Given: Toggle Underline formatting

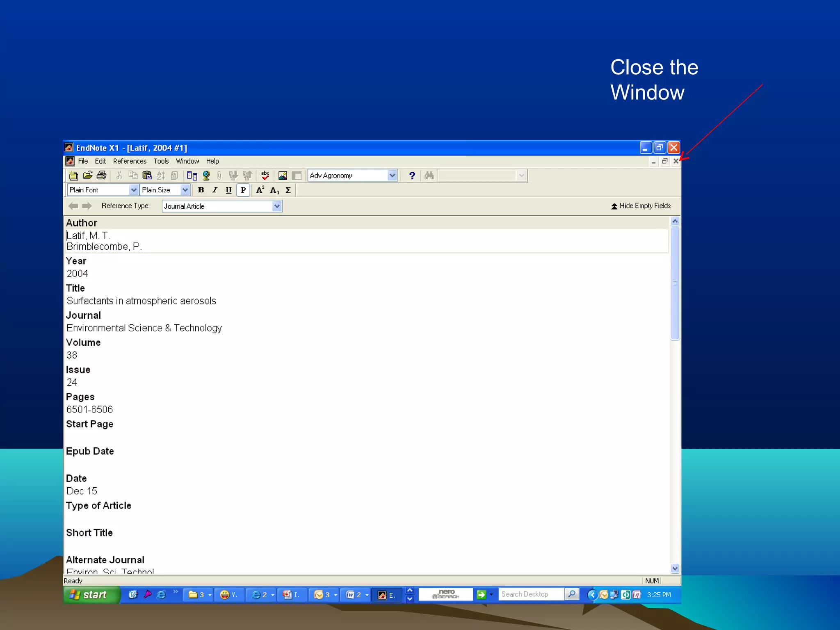Looking at the screenshot, I should click(228, 190).
